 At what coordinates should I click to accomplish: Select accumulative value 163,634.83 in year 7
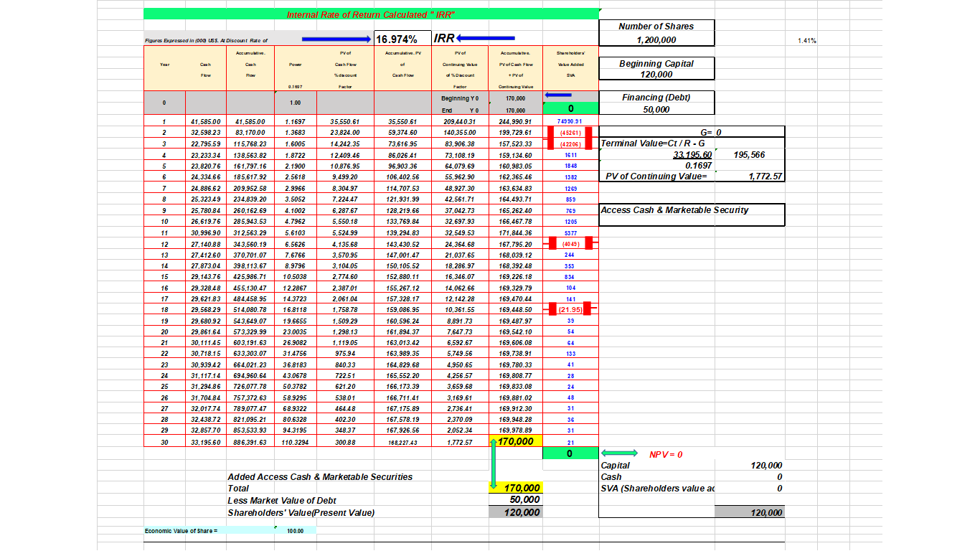pos(516,188)
